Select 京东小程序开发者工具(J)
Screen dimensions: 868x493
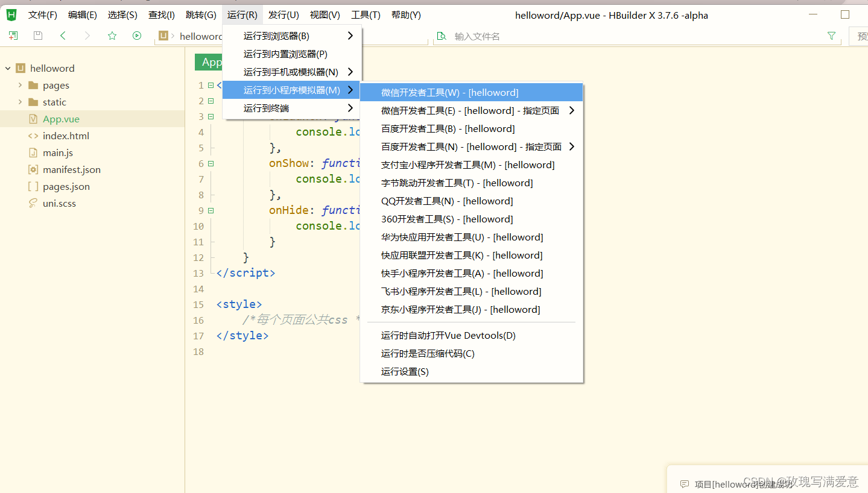[471, 310]
